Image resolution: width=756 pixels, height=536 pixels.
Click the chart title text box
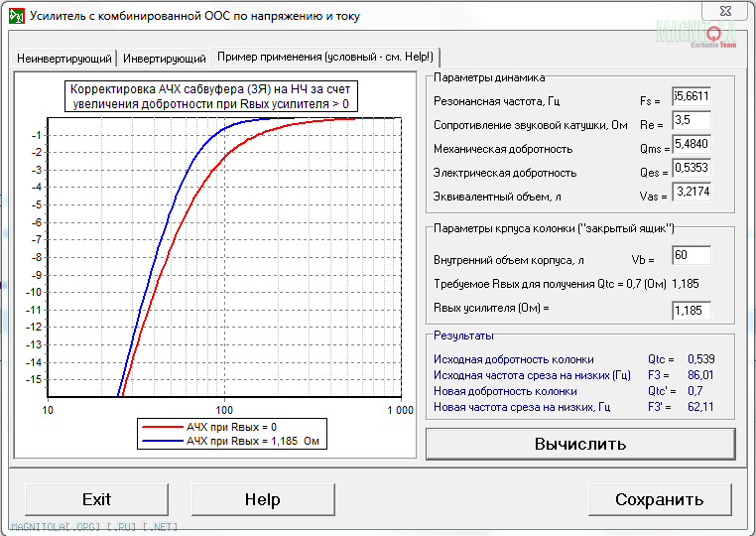210,96
